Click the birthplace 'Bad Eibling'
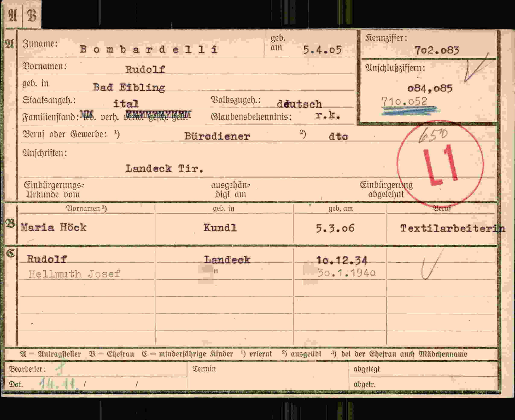This screenshot has width=515, height=420. pos(129,88)
